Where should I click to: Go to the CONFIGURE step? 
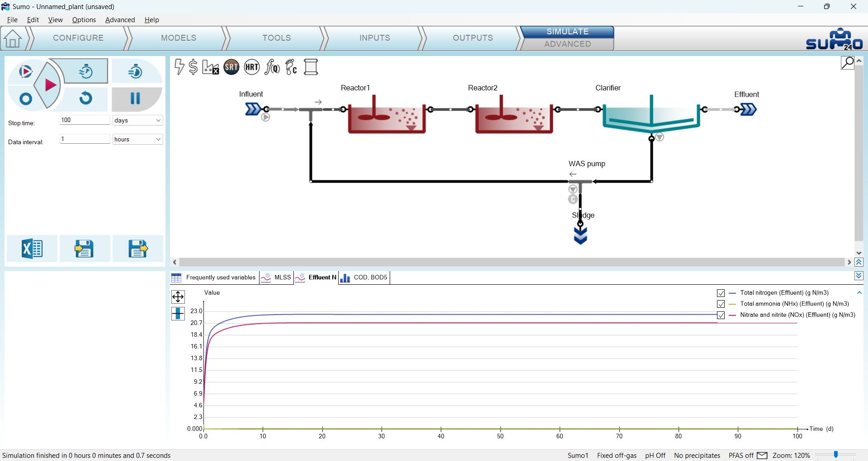[x=78, y=38]
